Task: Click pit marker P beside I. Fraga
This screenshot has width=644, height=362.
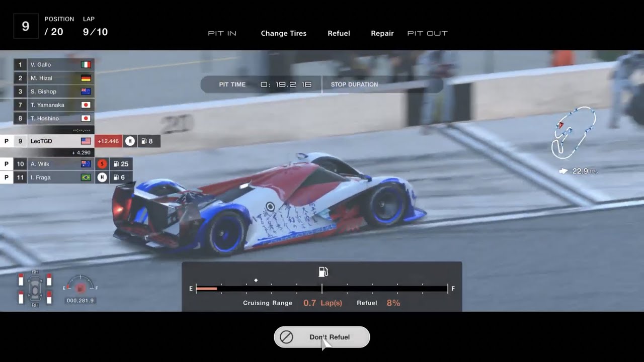Action: [x=7, y=177]
